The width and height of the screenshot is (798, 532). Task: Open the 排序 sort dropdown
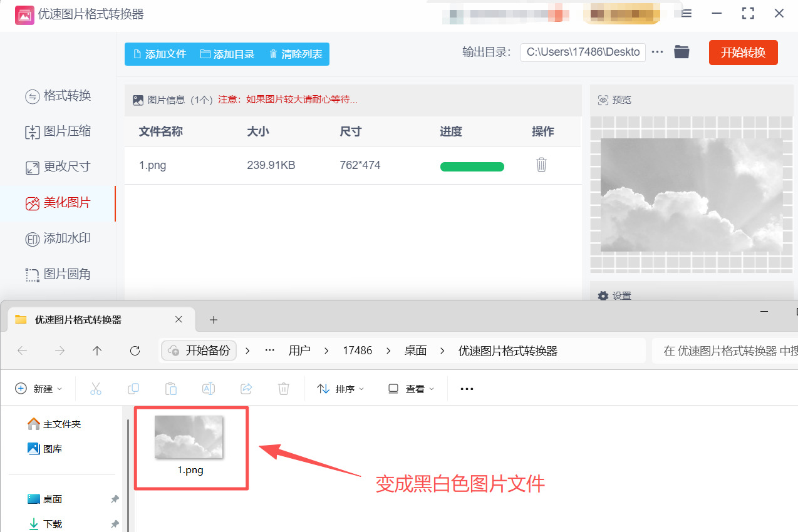pos(340,389)
